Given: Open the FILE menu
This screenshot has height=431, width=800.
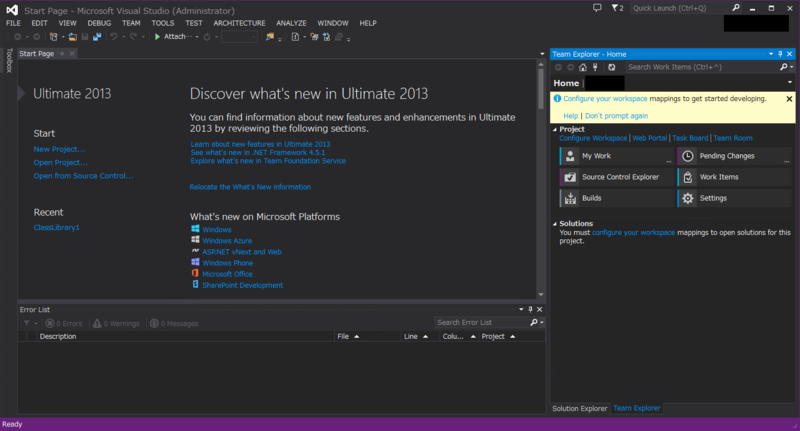Looking at the screenshot, I should click(13, 23).
